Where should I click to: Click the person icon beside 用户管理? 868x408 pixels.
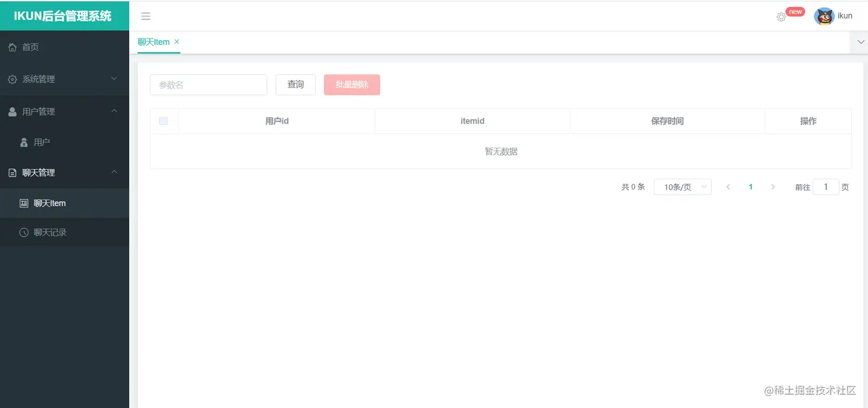point(13,111)
